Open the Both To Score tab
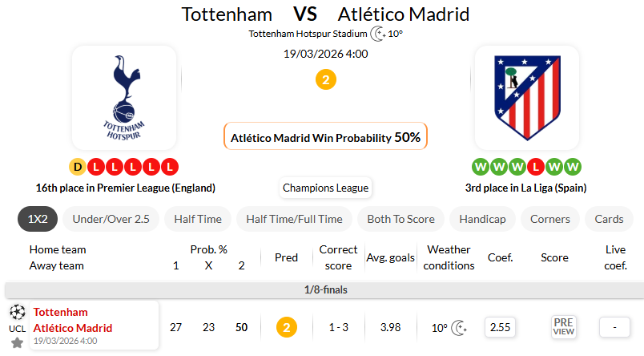This screenshot has width=644, height=356. 400,219
